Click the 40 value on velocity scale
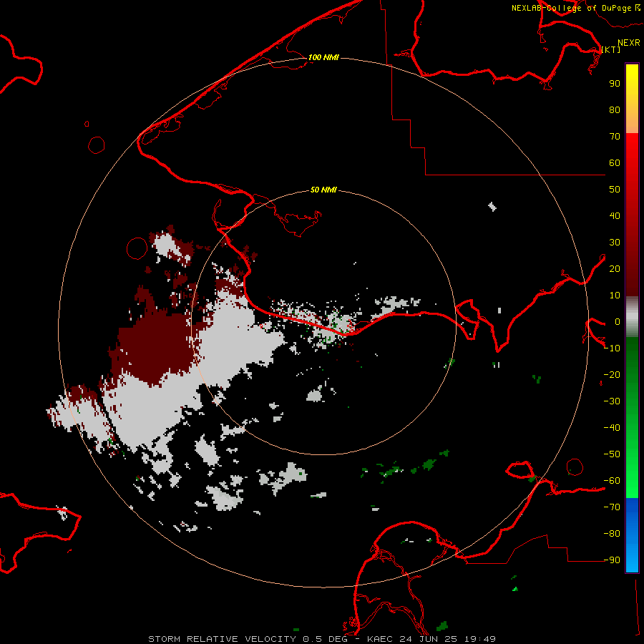This screenshot has height=644, width=644. (x=615, y=215)
